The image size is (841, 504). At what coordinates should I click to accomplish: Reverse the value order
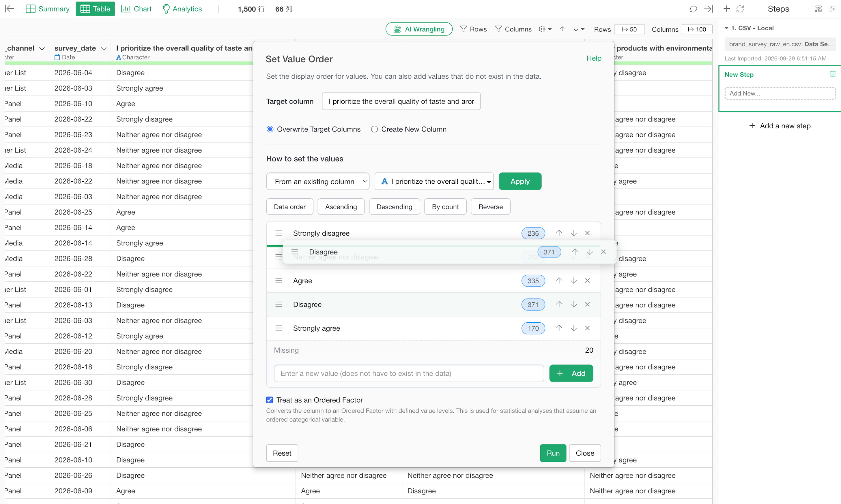click(490, 206)
